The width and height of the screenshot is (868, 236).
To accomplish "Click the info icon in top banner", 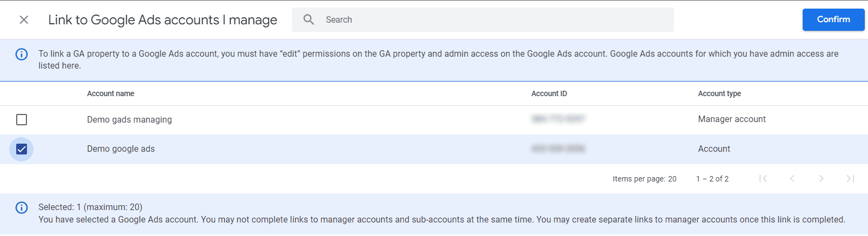I will pos(22,54).
